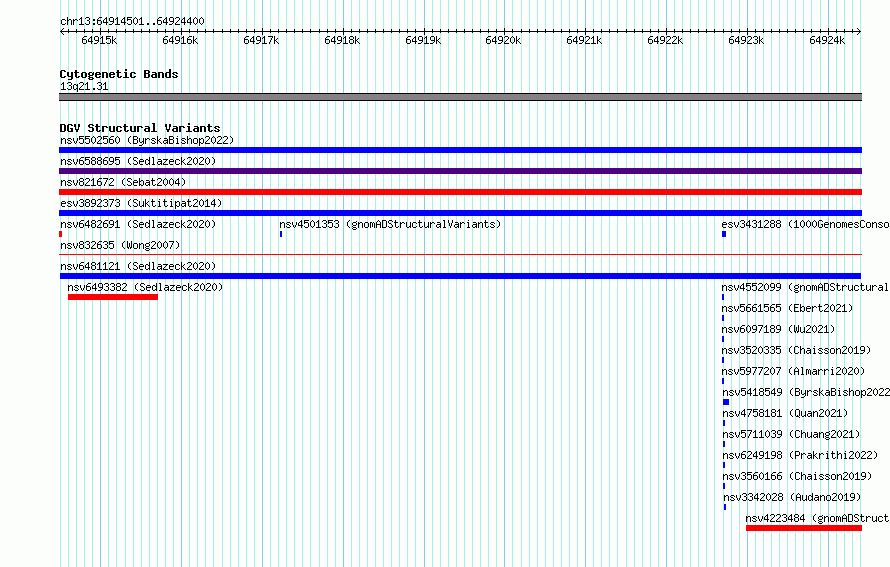Image resolution: width=890 pixels, height=567 pixels.
Task: Click the gray 13q21.31 cytogenetic band bar
Action: [x=460, y=97]
